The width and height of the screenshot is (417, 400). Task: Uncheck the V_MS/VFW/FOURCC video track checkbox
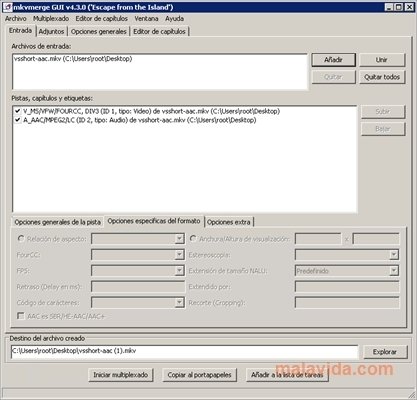click(18, 111)
